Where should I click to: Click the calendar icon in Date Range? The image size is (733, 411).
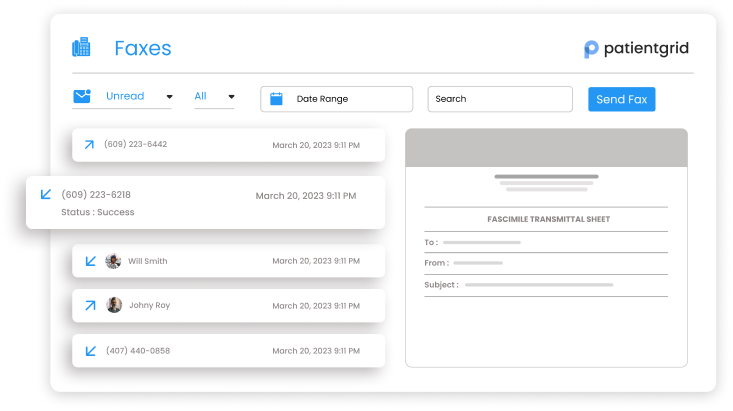pos(276,99)
